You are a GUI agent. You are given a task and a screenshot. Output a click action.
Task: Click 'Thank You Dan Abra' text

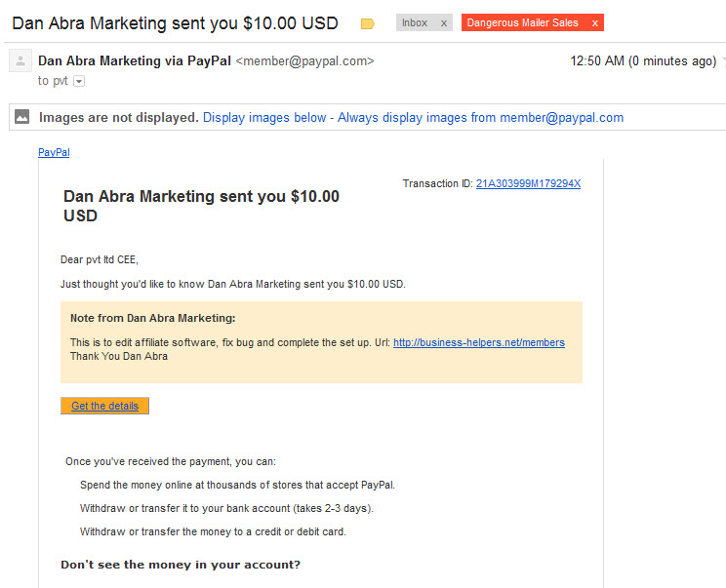coord(119,356)
